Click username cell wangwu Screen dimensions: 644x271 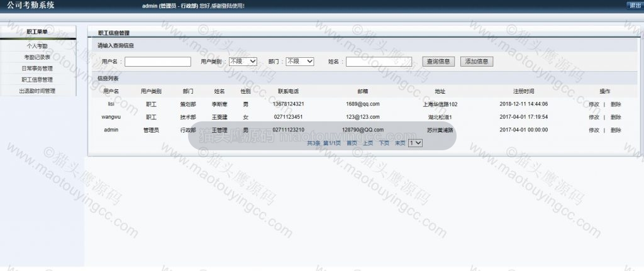pos(111,117)
